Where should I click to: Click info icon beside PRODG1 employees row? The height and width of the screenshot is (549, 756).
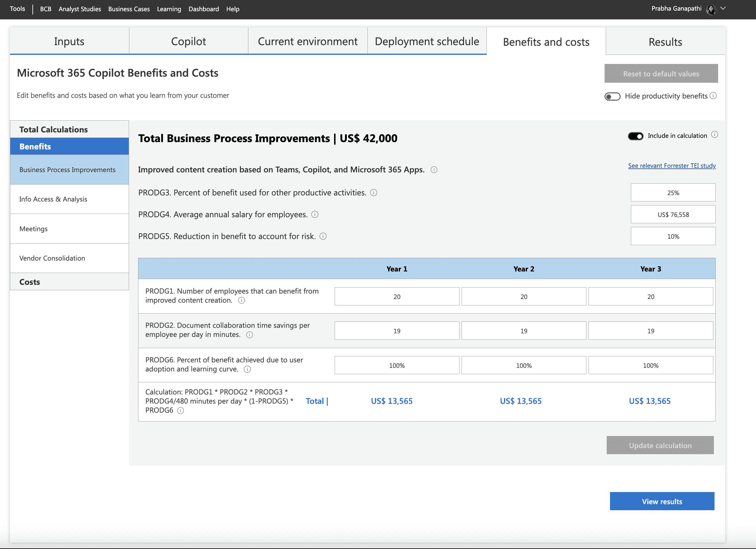[242, 300]
